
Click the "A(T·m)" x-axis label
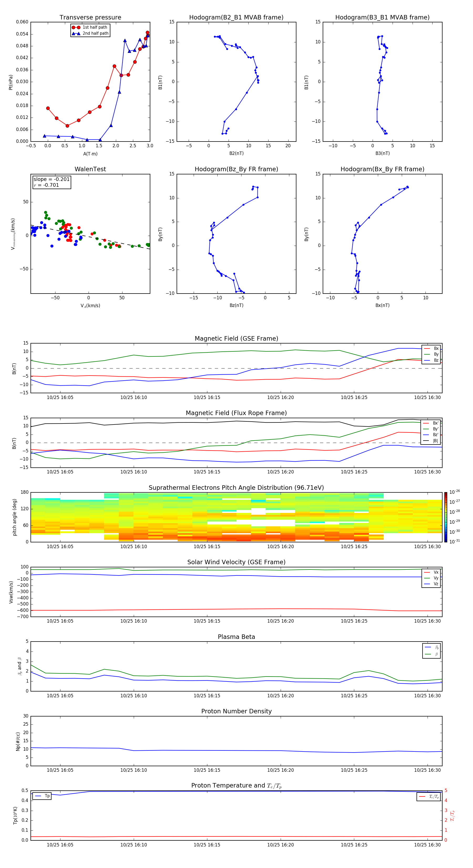click(x=90, y=154)
